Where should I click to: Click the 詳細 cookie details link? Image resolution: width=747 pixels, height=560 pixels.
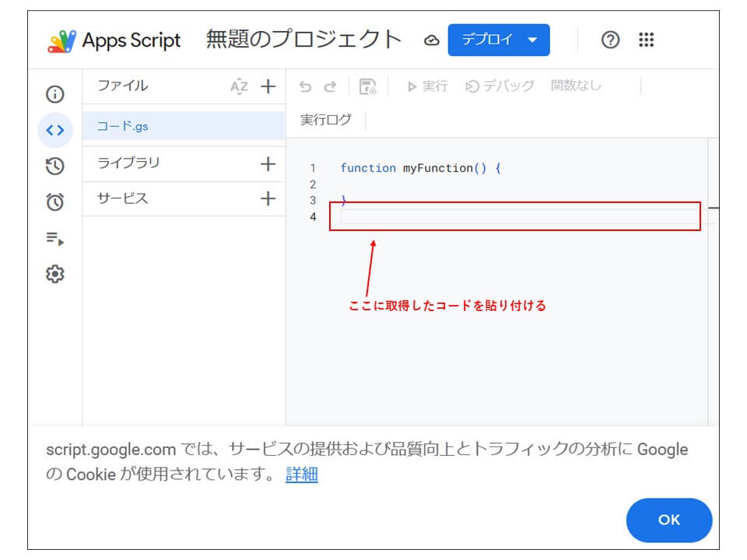(301, 474)
